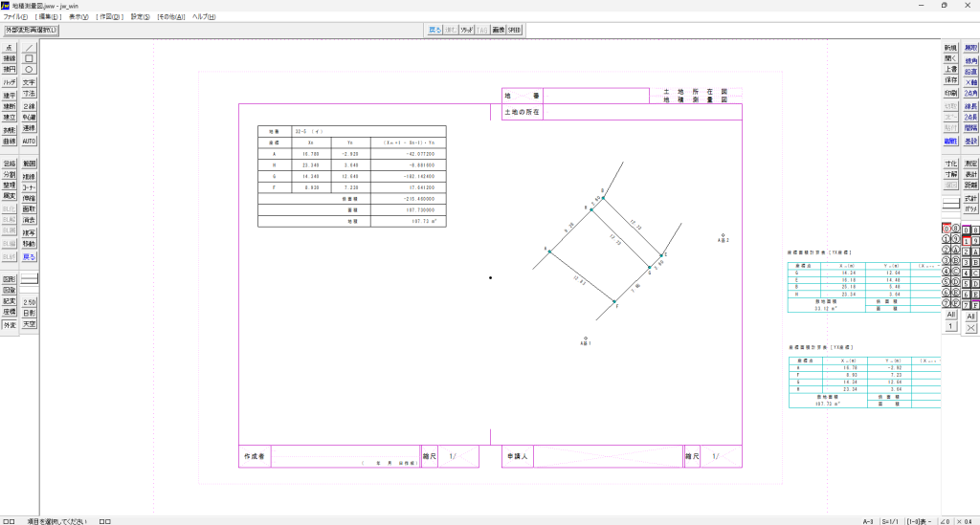Toggle layer group 1 button
The image size is (980, 525).
point(966,241)
